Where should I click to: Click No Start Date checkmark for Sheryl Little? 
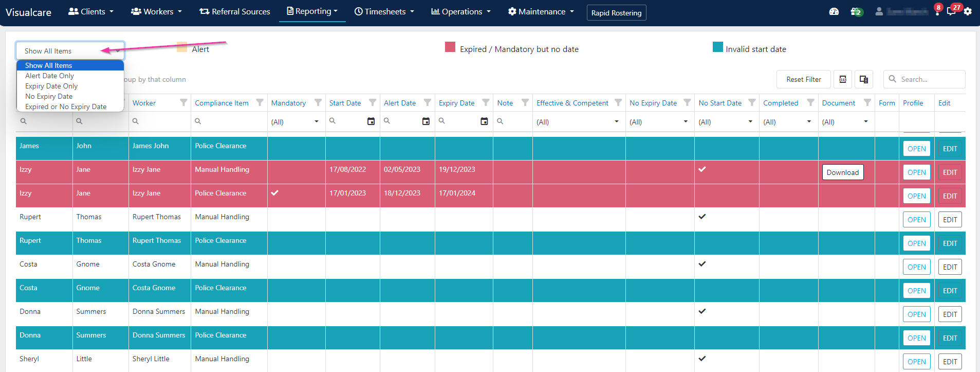pyautogui.click(x=702, y=359)
